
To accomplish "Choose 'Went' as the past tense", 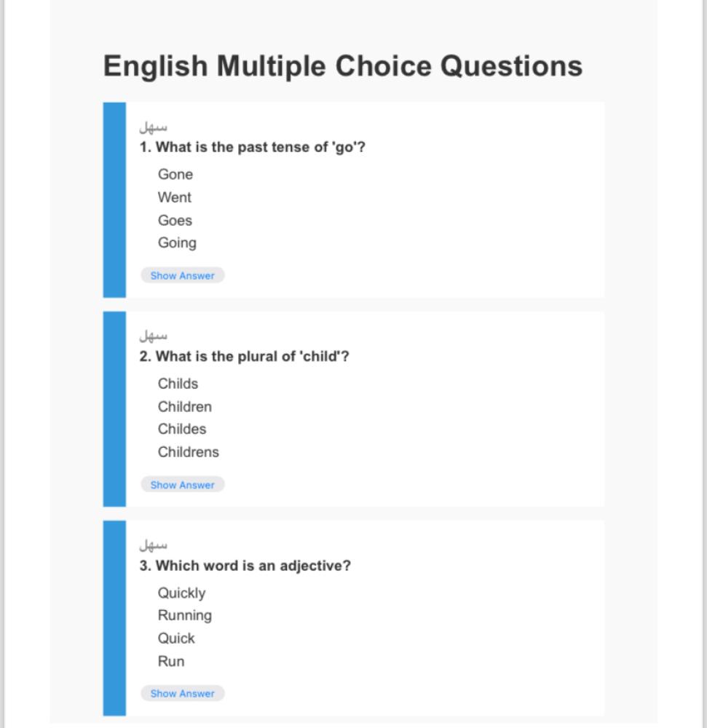I will click(175, 197).
